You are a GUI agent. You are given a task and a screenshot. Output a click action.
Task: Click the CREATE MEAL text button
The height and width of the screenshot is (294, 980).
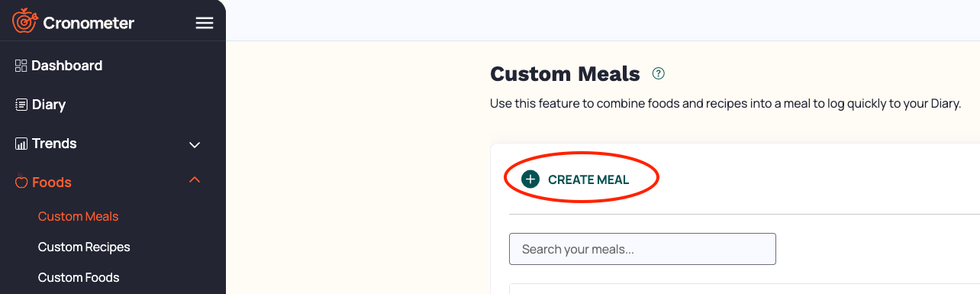[x=588, y=179]
